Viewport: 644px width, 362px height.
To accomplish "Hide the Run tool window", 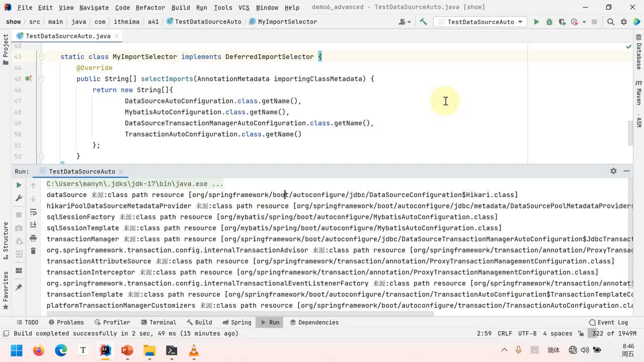I will point(626,171).
